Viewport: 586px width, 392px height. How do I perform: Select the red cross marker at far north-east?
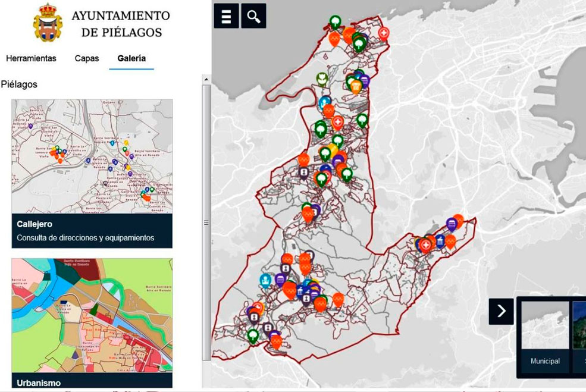(384, 33)
